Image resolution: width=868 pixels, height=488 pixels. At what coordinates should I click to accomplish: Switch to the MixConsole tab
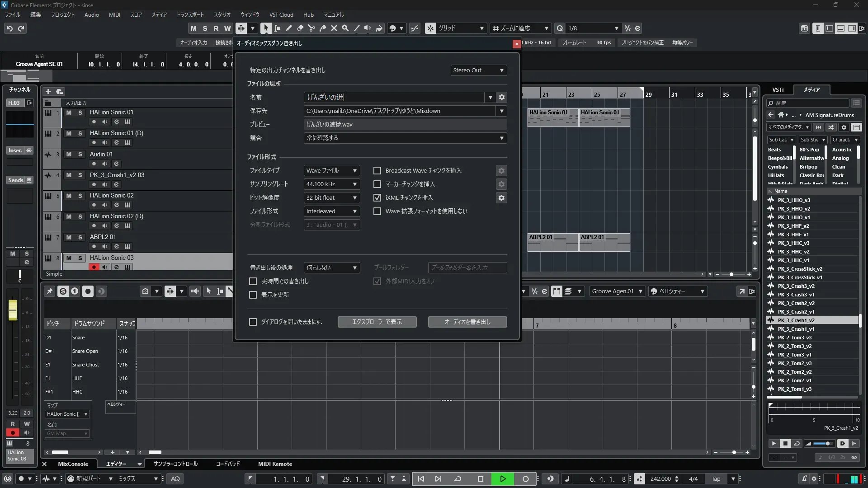click(73, 464)
